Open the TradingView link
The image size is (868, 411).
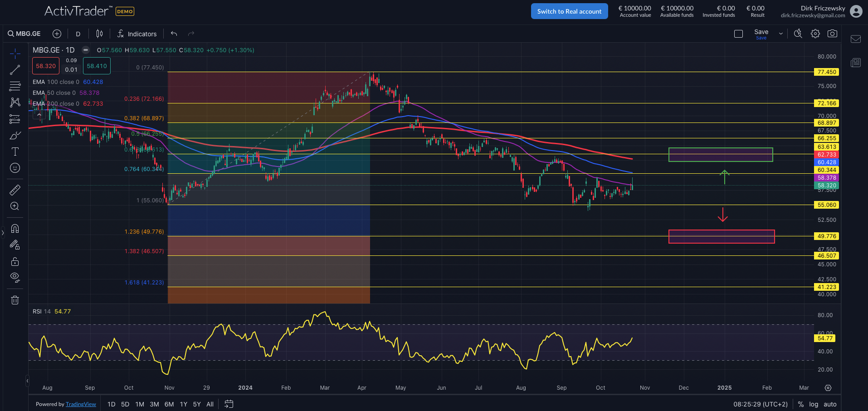(81, 404)
